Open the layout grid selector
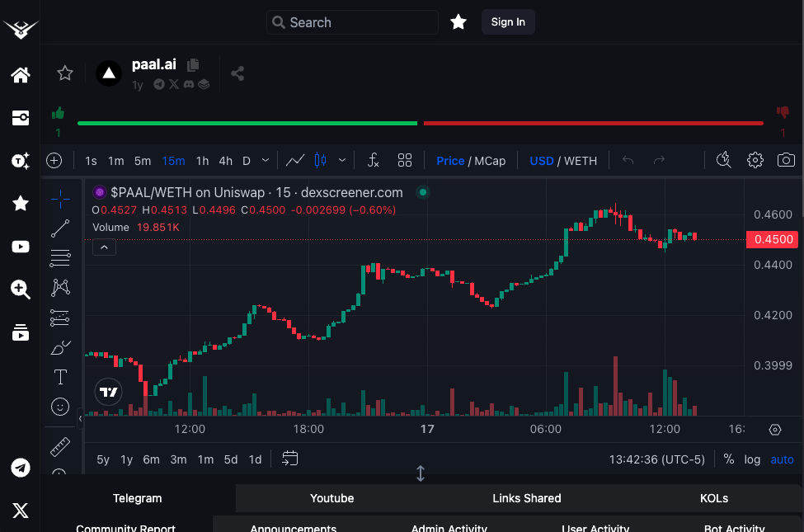Viewport: 804px width, 532px height. pyautogui.click(x=405, y=161)
